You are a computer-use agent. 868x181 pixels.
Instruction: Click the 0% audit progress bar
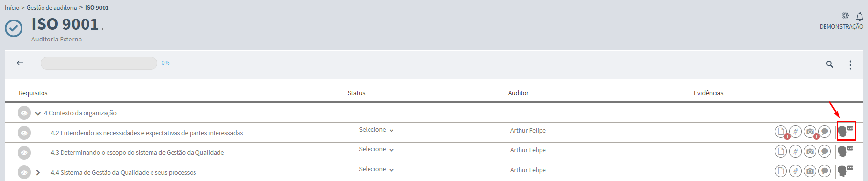pos(99,63)
